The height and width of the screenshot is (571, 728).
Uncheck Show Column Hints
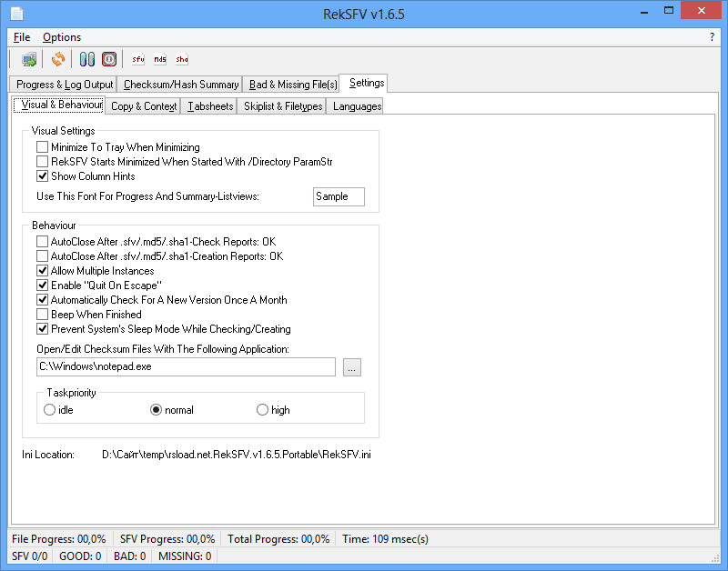pyautogui.click(x=42, y=175)
